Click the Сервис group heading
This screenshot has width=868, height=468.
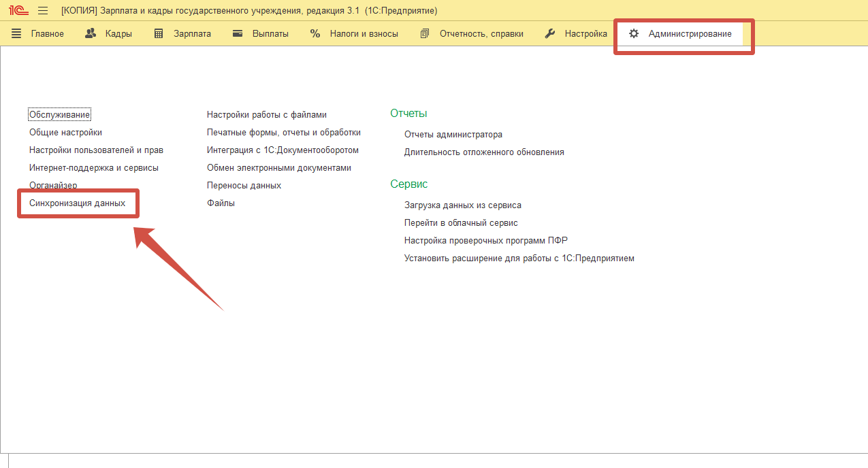click(409, 184)
